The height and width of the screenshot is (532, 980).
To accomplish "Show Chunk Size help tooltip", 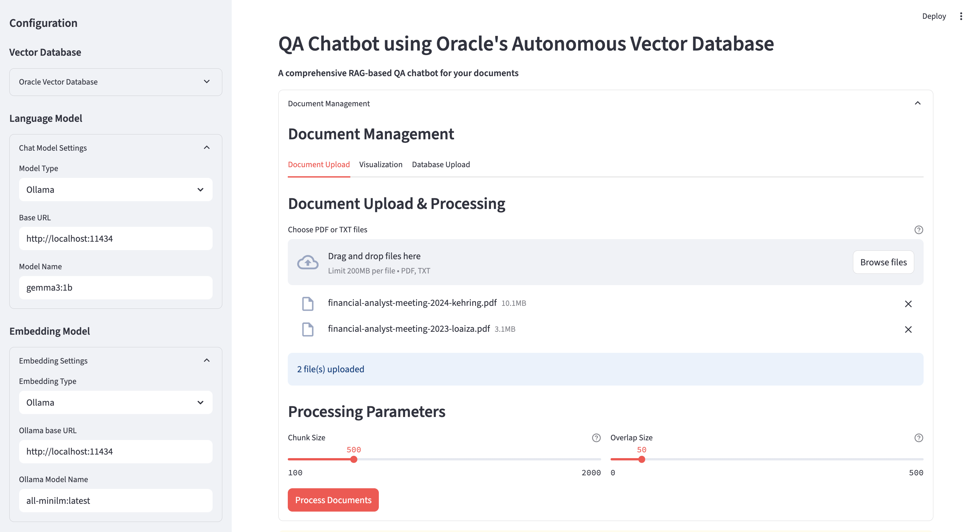I will point(596,438).
